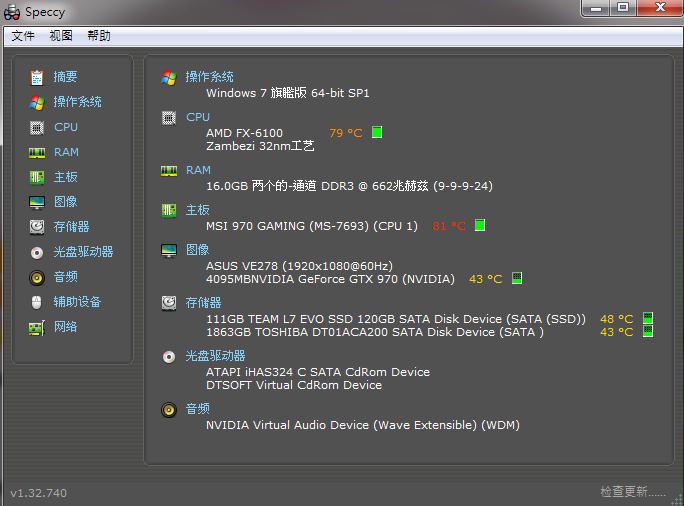Viewport: 684px width, 506px height.
Task: Click the AMD FX-6100 text
Action: pyautogui.click(x=244, y=133)
